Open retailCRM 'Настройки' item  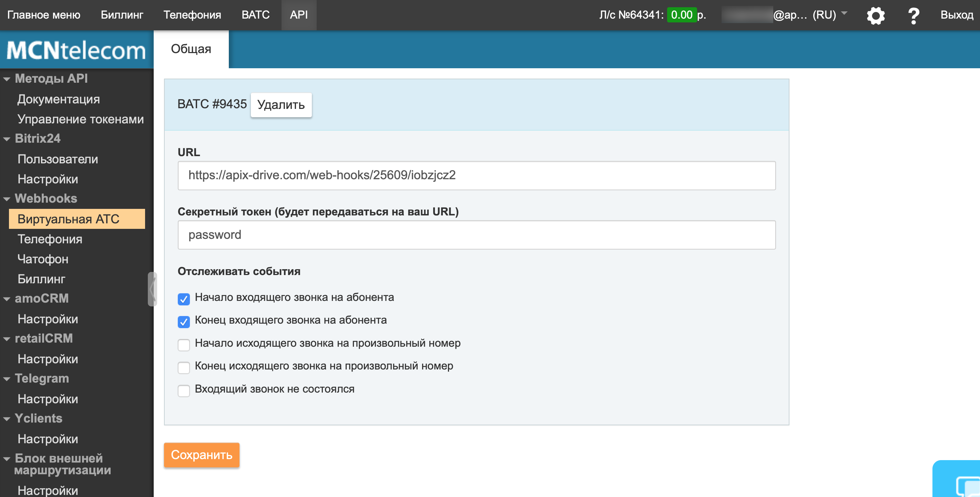pyautogui.click(x=48, y=359)
